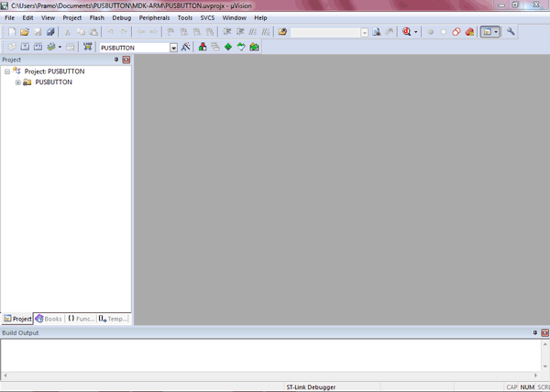Open the Debug menu
The height and width of the screenshot is (392, 550).
pos(122,18)
